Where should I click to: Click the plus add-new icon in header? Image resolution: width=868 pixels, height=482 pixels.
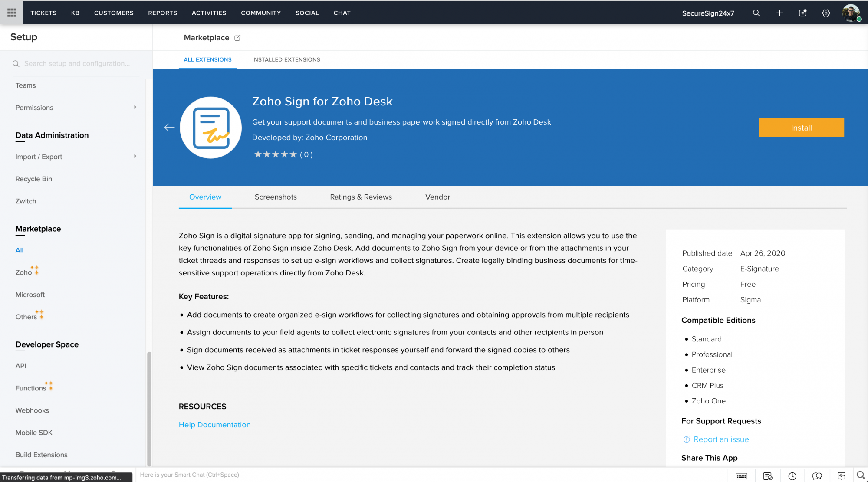click(x=779, y=13)
